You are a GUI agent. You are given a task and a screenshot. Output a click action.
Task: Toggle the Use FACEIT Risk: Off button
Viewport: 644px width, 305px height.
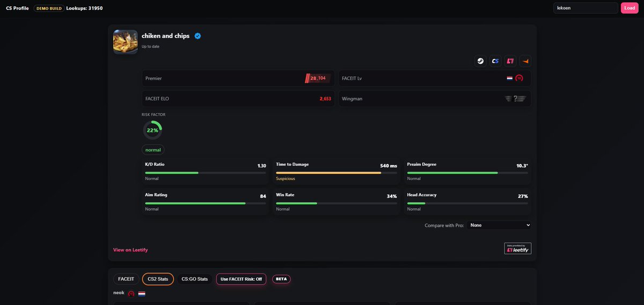(x=241, y=279)
